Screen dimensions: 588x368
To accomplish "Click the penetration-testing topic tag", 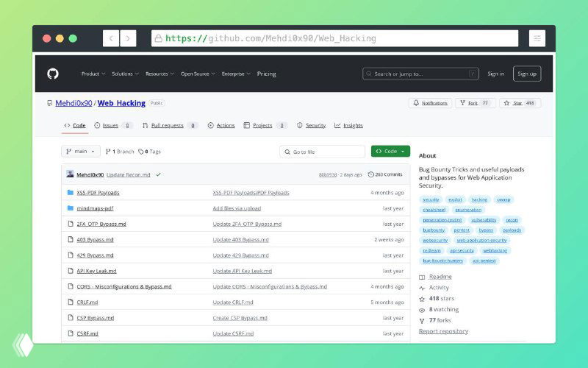I will tap(442, 220).
